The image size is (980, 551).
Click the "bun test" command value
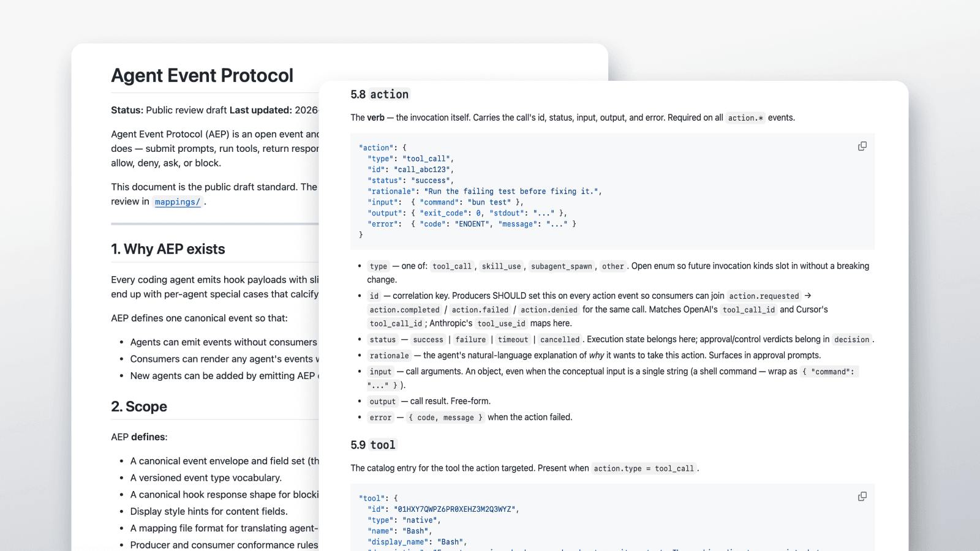point(489,203)
